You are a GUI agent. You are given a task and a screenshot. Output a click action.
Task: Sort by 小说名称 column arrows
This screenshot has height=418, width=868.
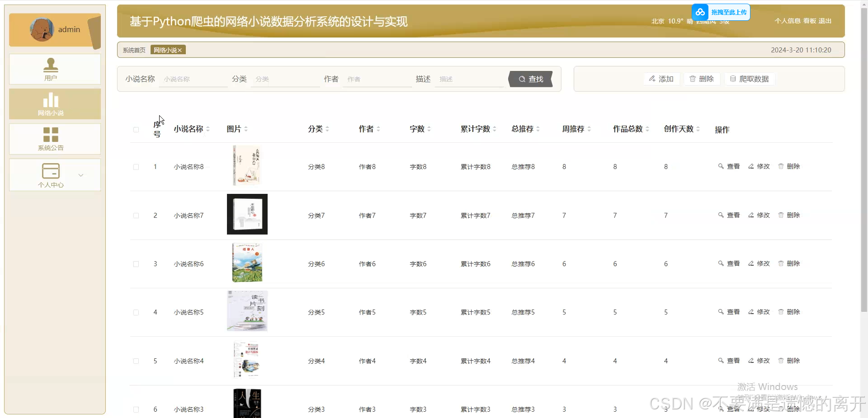click(208, 129)
